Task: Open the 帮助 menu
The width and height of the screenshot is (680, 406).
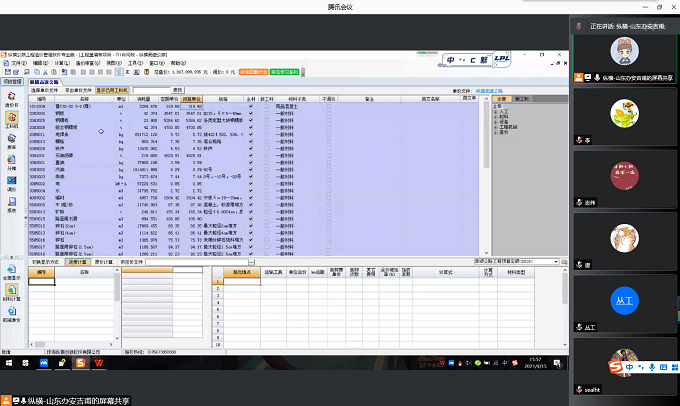Action: 178,63
